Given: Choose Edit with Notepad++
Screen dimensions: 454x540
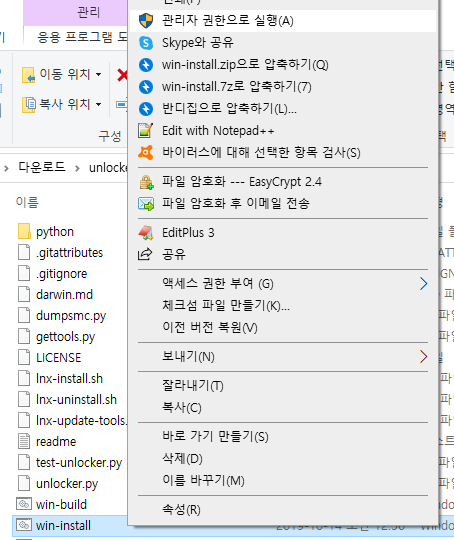Looking at the screenshot, I should 282,131.
